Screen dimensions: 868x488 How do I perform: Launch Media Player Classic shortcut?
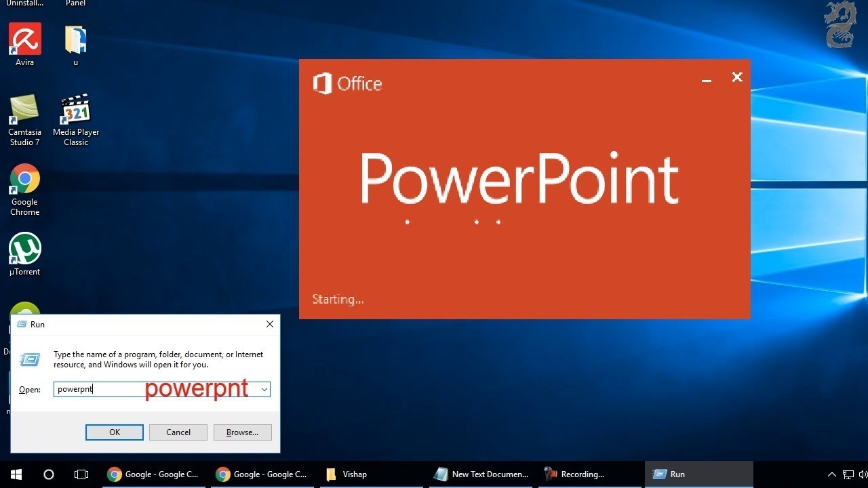coord(76,120)
